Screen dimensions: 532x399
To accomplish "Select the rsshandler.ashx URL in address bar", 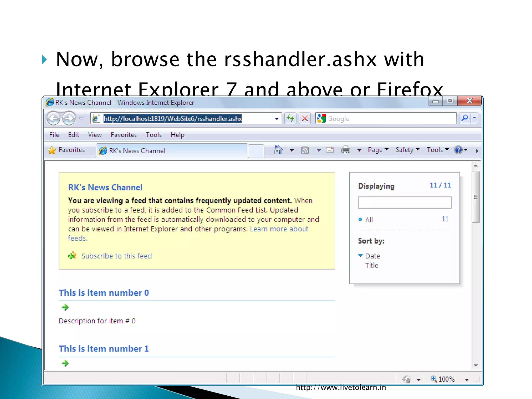I will [172, 119].
